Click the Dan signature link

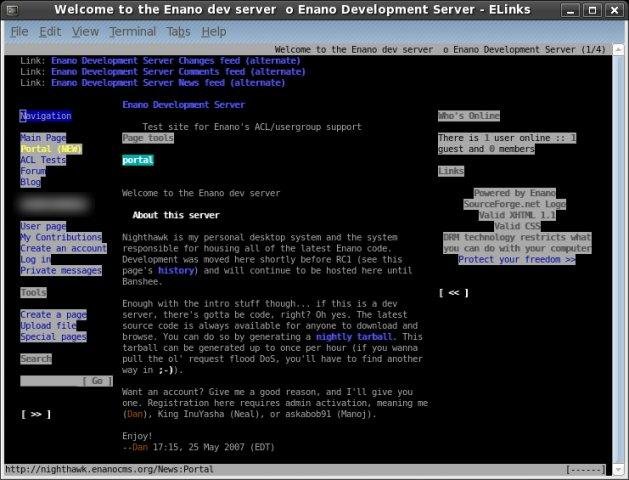[x=140, y=447]
